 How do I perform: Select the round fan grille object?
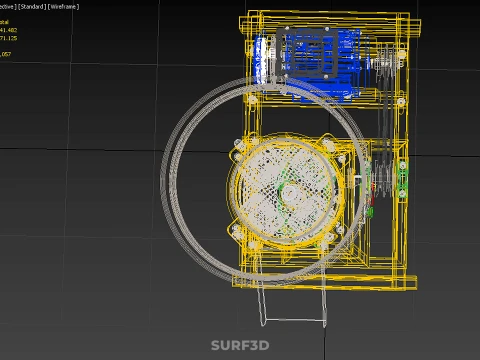[288, 192]
